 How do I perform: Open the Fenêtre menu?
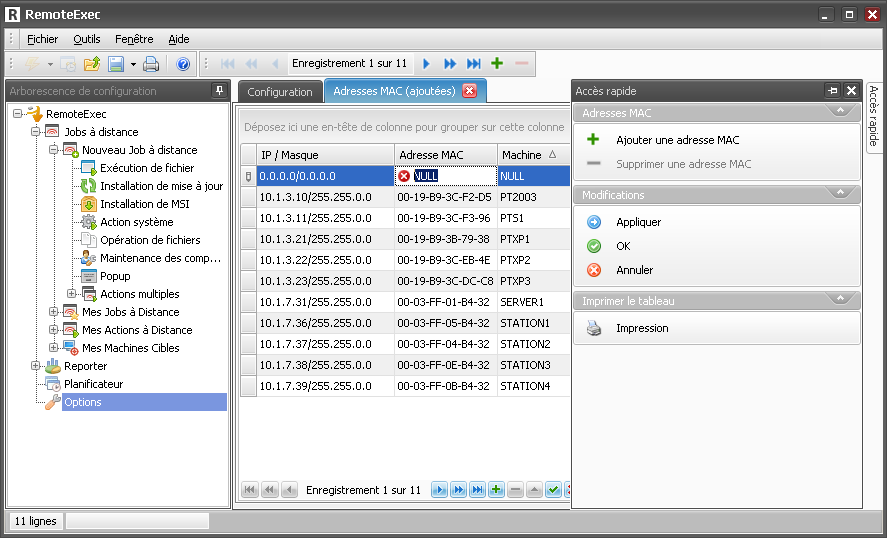pyautogui.click(x=134, y=39)
